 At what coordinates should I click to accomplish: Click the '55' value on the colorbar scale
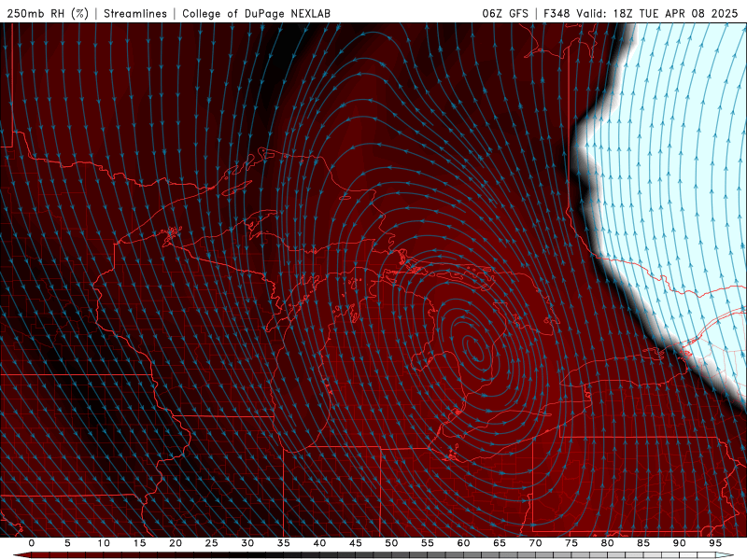428,543
